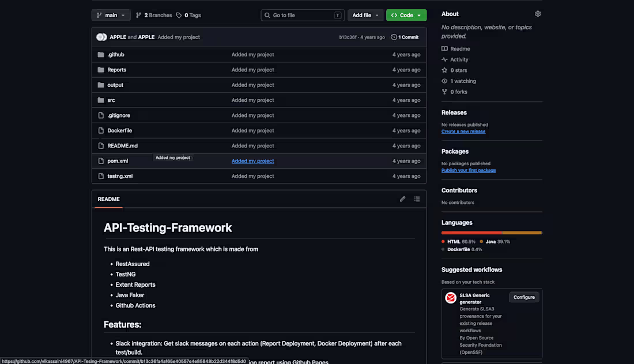Click the Languages color bar

[491, 233]
